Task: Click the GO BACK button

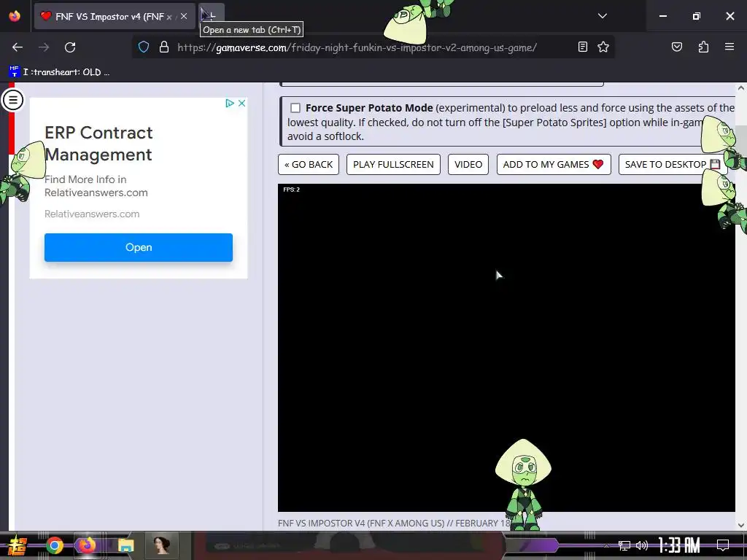Action: 309,164
